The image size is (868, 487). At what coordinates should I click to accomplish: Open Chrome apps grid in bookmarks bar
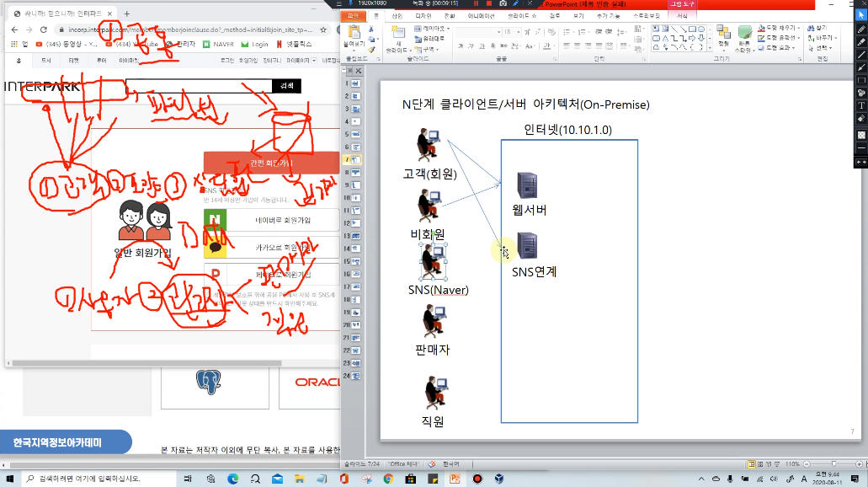coord(14,44)
